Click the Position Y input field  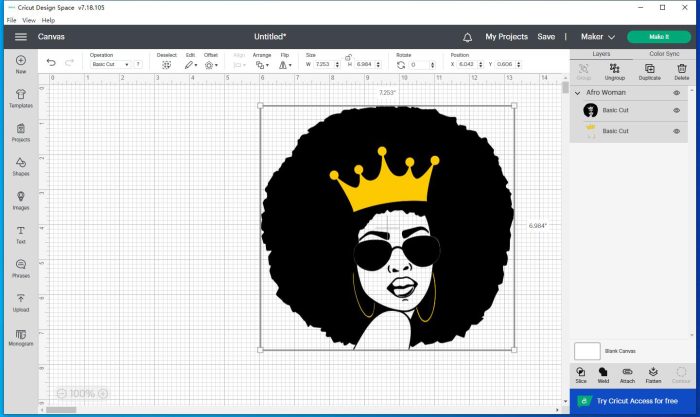click(505, 64)
